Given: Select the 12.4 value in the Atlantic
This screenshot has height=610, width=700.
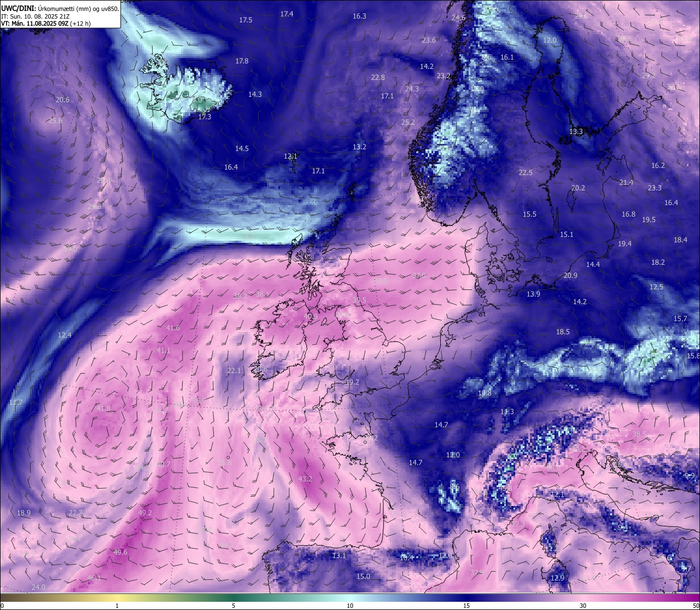Looking at the screenshot, I should coord(65,335).
